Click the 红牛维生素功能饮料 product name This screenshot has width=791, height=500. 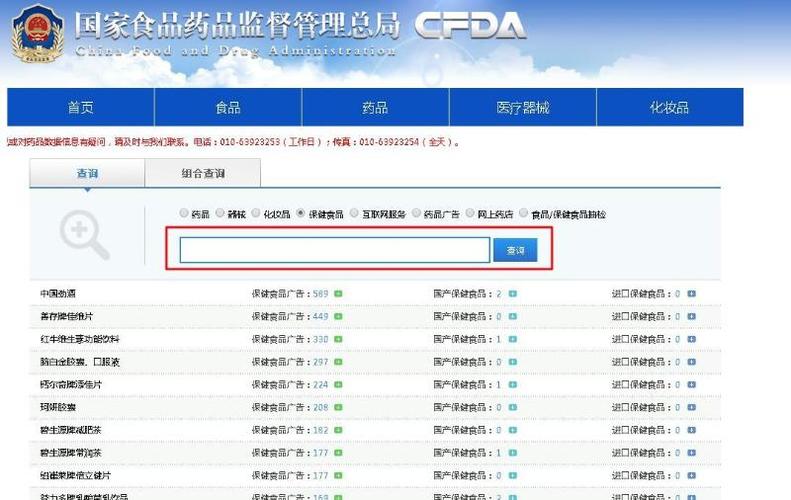pos(80,339)
